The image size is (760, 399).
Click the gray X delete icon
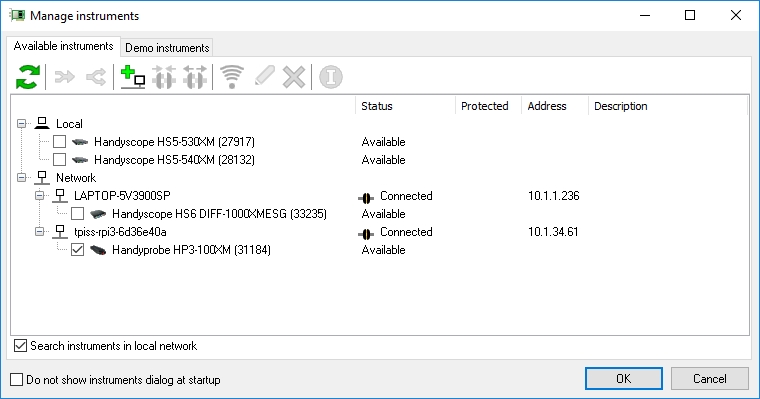(294, 77)
